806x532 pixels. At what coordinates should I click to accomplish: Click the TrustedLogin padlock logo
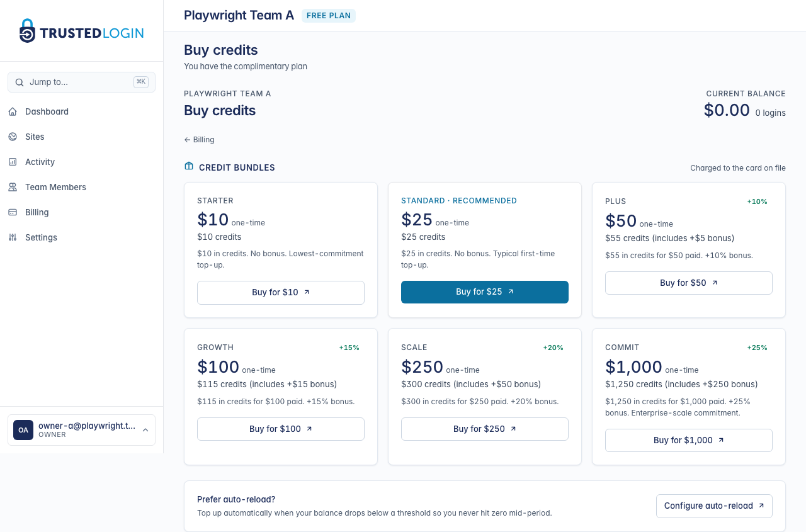point(26,30)
